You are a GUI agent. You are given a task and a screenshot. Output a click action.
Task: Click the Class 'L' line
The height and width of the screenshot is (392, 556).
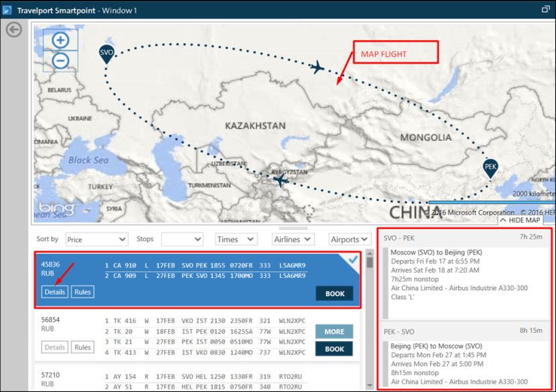402,297
